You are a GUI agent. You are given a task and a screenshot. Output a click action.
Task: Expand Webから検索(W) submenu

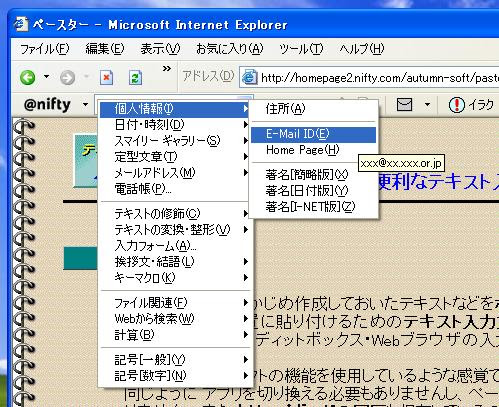[x=175, y=319]
